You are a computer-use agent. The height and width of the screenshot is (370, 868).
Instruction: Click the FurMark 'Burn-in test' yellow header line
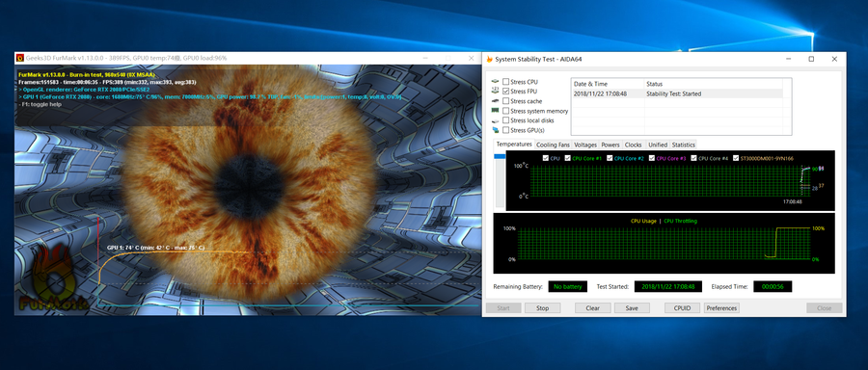[87, 74]
